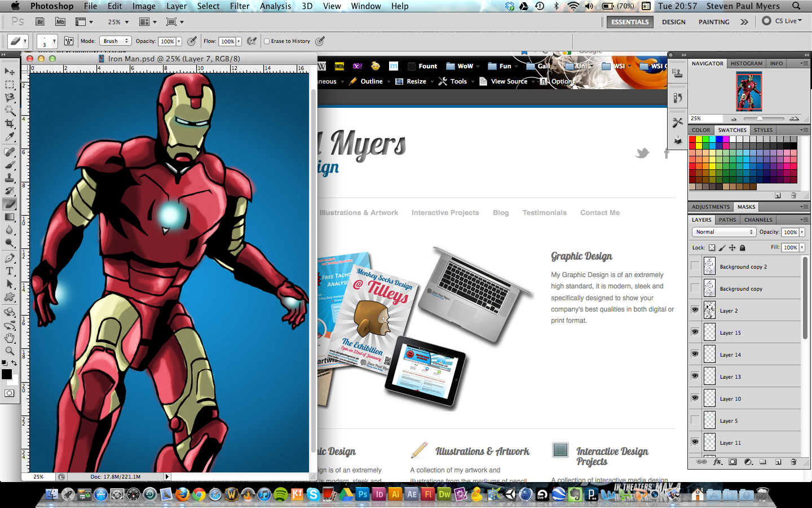Open Contact Me link on the website
Viewport: 812px width, 508px height.
pyautogui.click(x=600, y=213)
